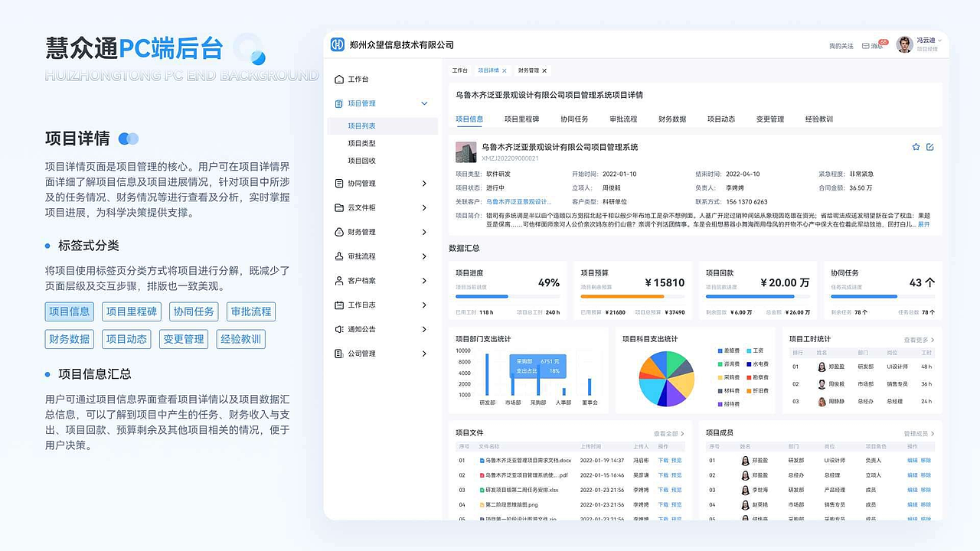Click the 工作台 home icon in sidebar

coord(339,79)
